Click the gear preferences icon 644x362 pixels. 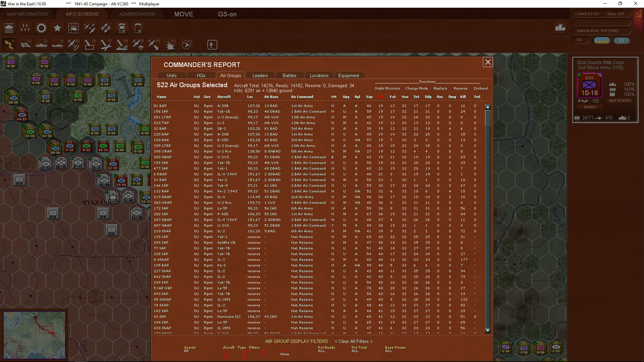41,28
